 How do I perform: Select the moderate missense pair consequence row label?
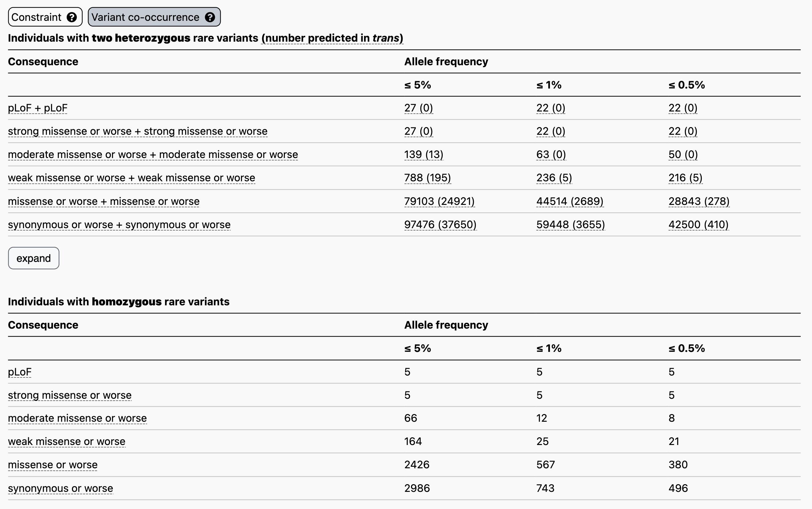tap(153, 155)
